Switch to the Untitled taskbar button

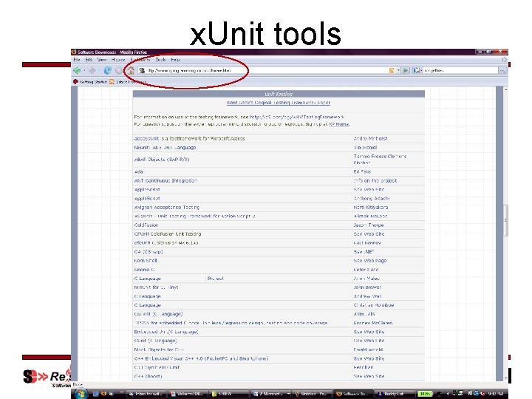(x=313, y=394)
